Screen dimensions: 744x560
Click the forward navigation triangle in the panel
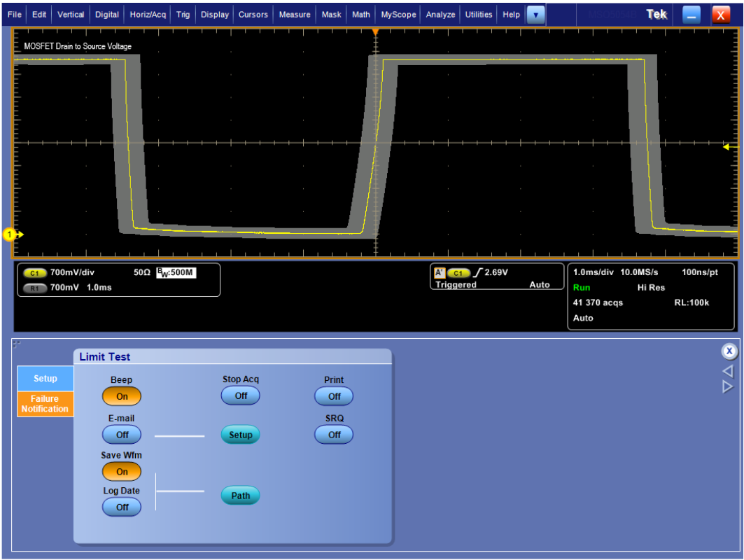(728, 386)
